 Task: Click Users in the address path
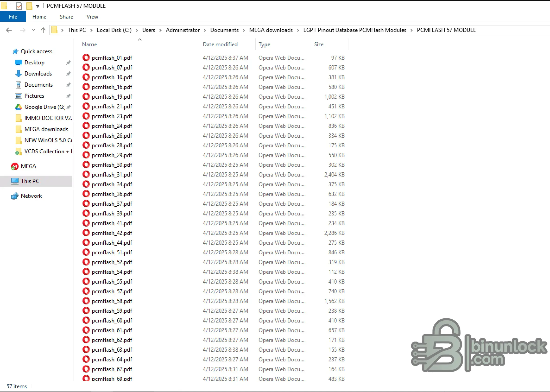tap(149, 30)
